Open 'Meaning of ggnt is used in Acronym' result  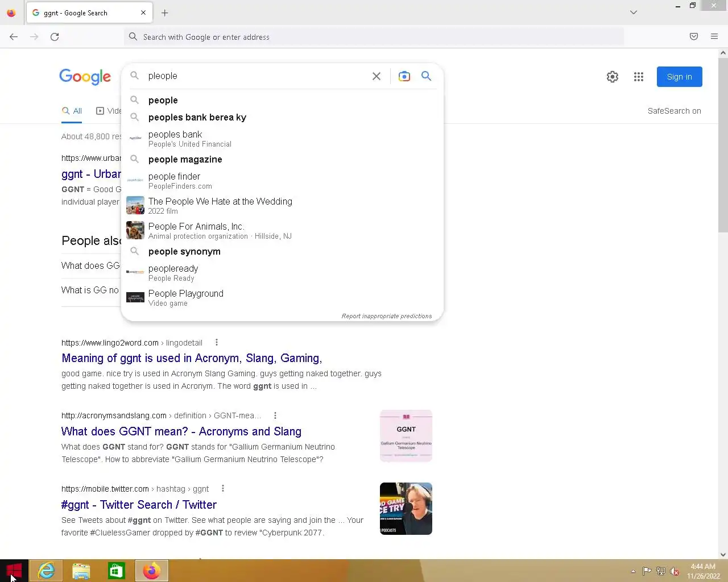click(x=192, y=359)
